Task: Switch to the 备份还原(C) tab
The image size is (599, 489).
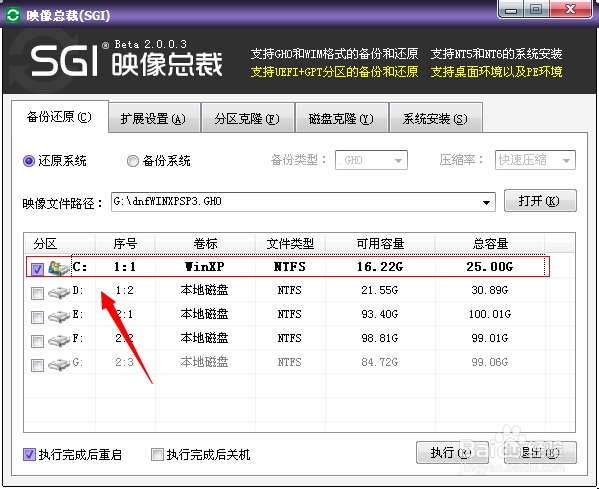Action: (x=60, y=117)
